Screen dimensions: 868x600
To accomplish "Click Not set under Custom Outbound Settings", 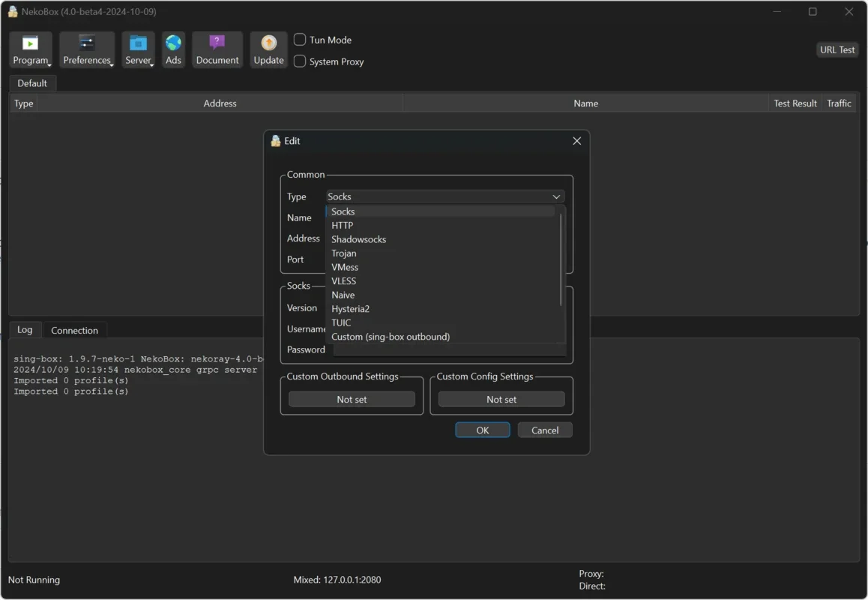I will click(352, 400).
